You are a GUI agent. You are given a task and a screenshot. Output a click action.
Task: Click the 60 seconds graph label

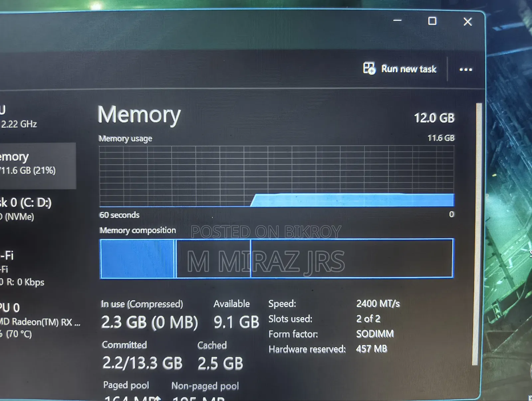(x=119, y=215)
